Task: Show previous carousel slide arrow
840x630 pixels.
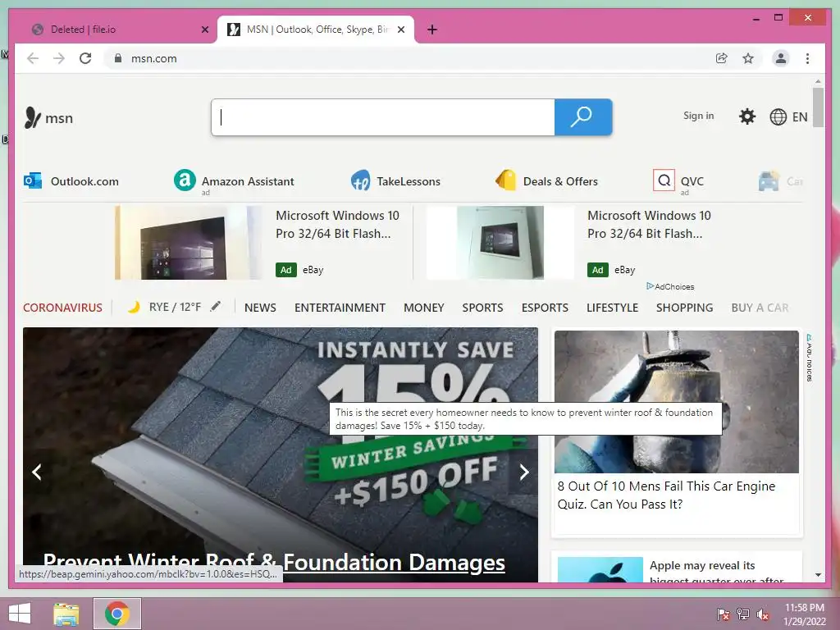Action: (x=36, y=472)
